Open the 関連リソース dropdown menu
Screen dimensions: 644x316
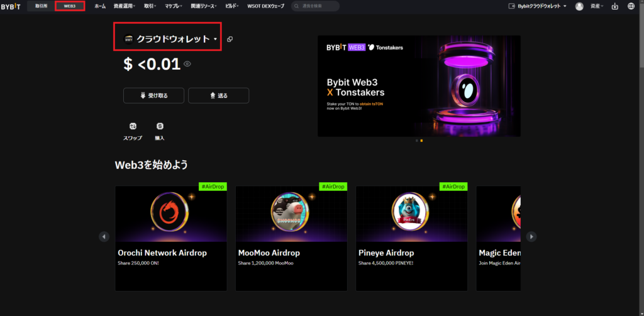[x=204, y=6]
